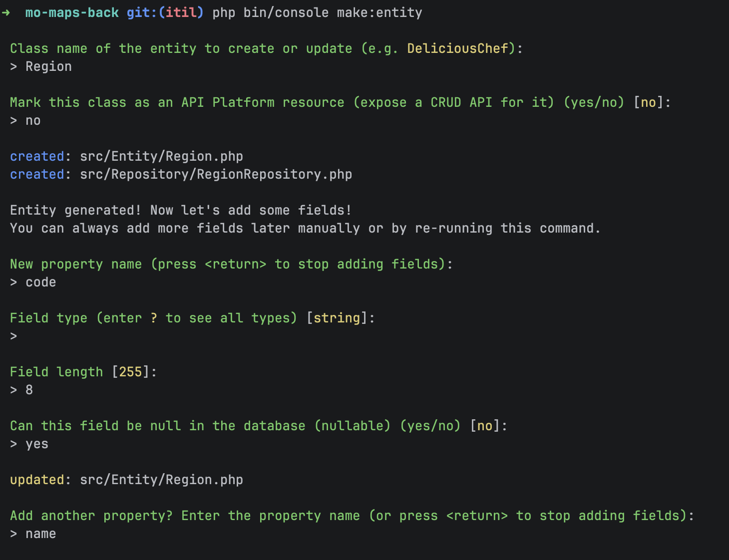Viewport: 729px width, 560px height.
Task: Click the default field length 255
Action: (x=130, y=372)
